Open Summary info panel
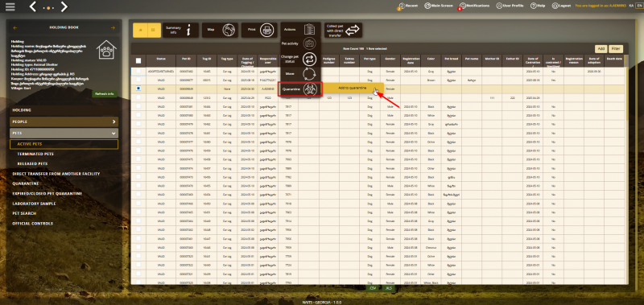The image size is (644, 305). (180, 30)
